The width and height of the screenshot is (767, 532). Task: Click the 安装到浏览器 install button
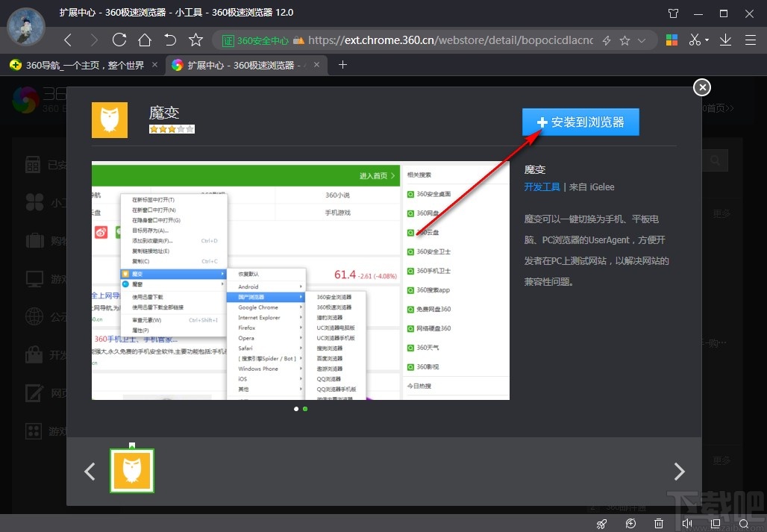[580, 122]
